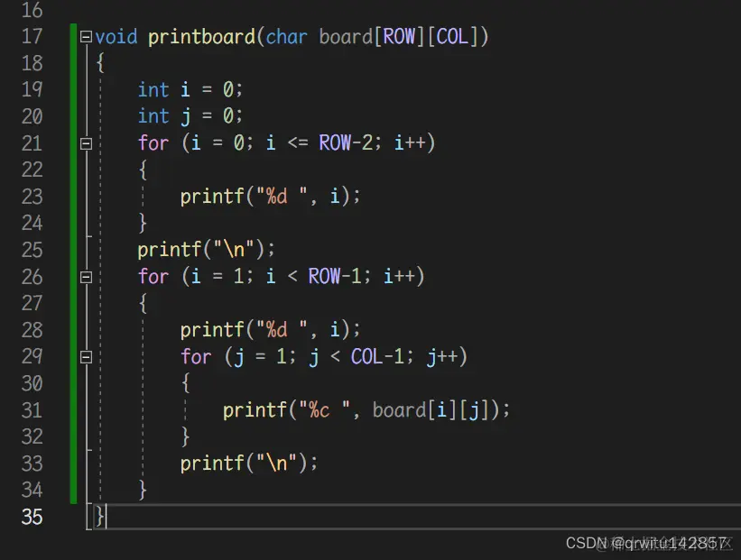Click 'int i = 0;' declaration on line 19
741x560 pixels.
(x=190, y=89)
